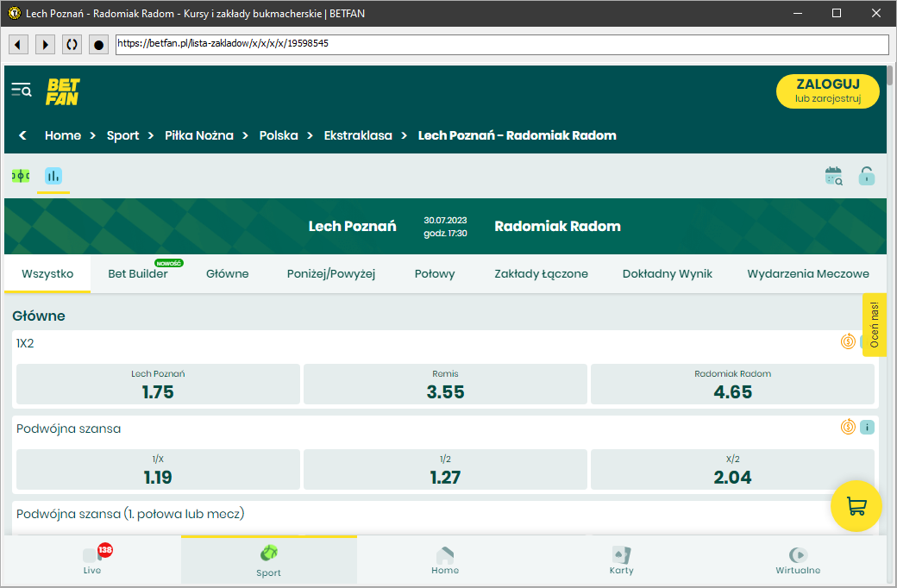Open the shopping cart bet slip
This screenshot has width=897, height=588.
[x=856, y=506]
